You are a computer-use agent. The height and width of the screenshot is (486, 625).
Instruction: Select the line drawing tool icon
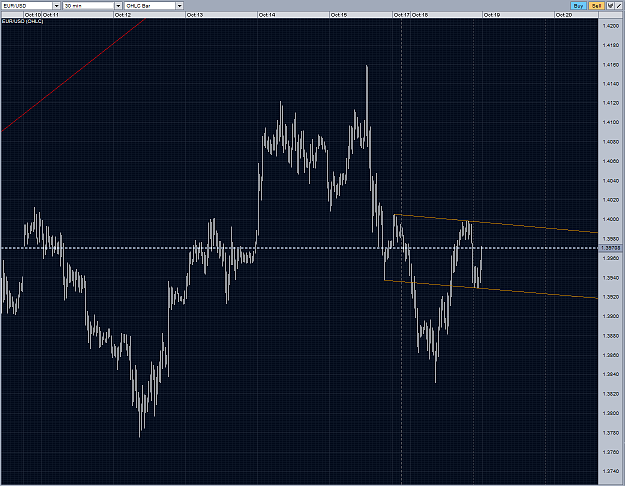pyautogui.click(x=619, y=6)
